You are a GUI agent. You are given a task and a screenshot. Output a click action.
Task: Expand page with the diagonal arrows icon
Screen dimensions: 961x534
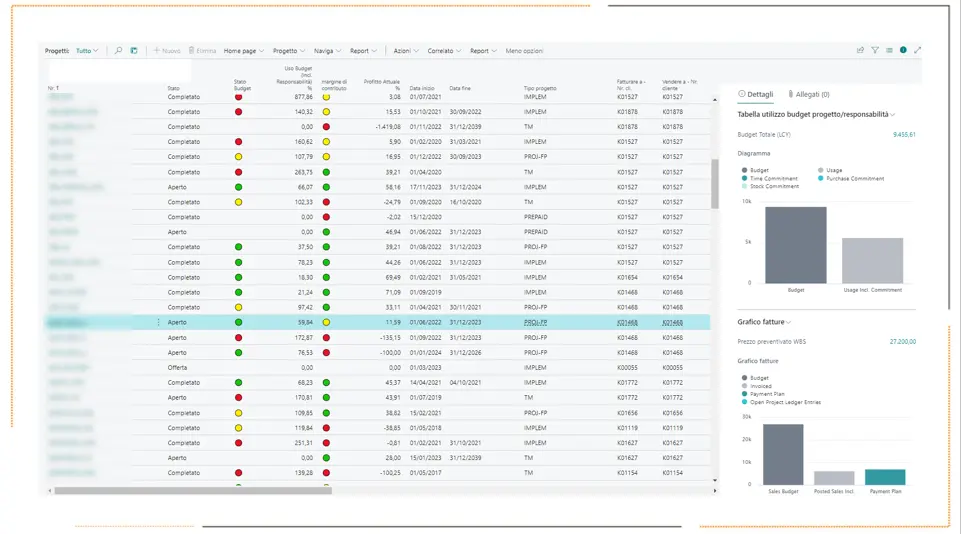point(917,50)
